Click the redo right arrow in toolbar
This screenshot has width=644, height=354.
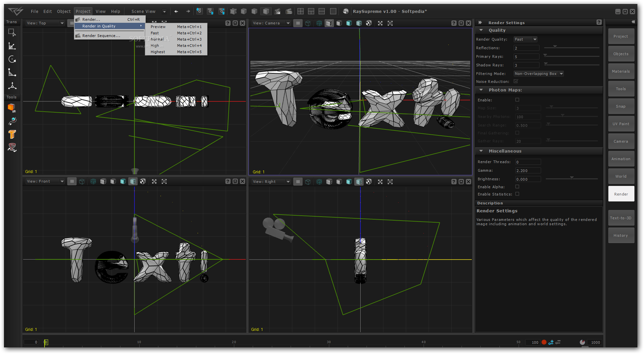click(188, 12)
